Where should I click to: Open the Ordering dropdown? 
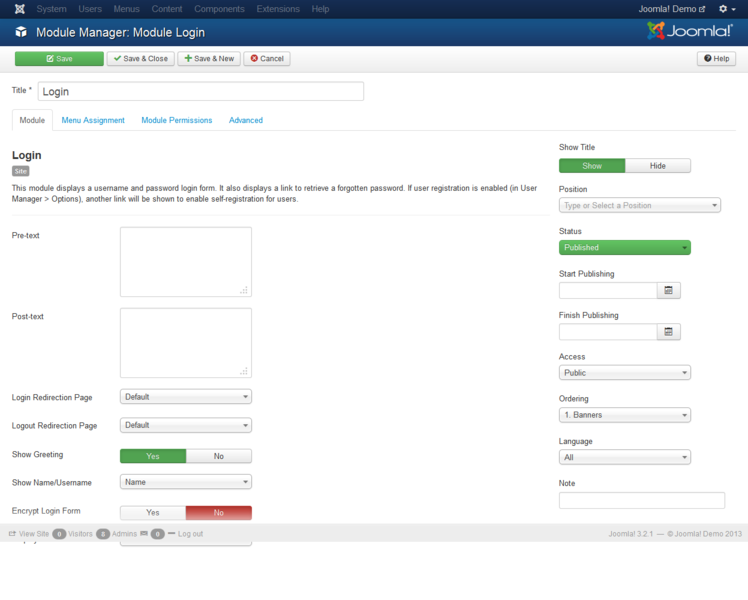point(624,415)
